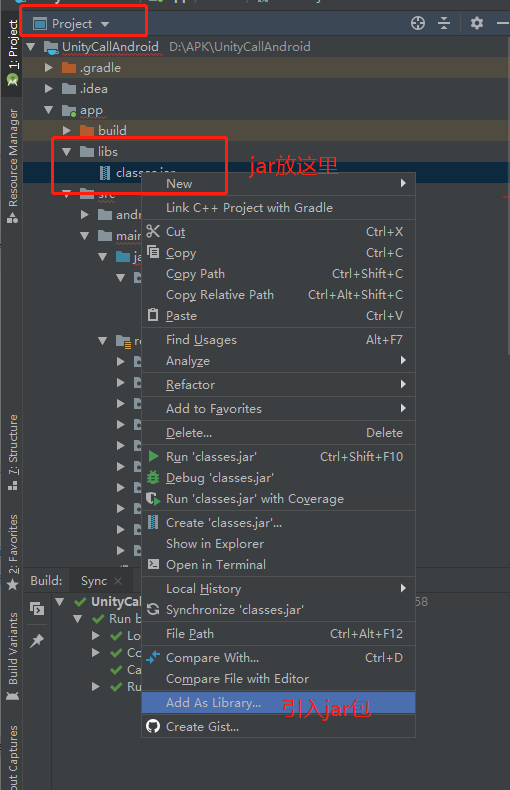This screenshot has width=510, height=790.
Task: Open the Project view dropdown
Action: click(105, 24)
